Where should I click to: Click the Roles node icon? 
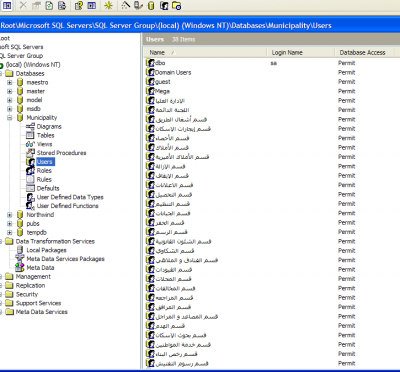click(30, 171)
